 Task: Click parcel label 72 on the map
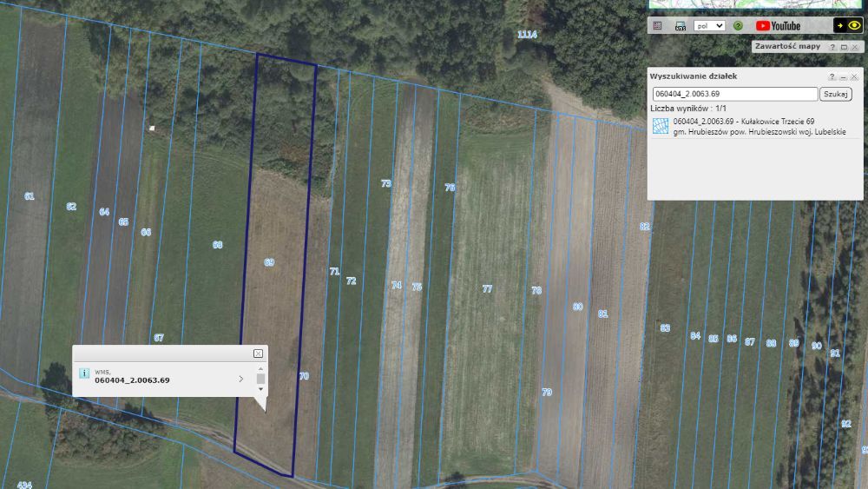pos(351,281)
